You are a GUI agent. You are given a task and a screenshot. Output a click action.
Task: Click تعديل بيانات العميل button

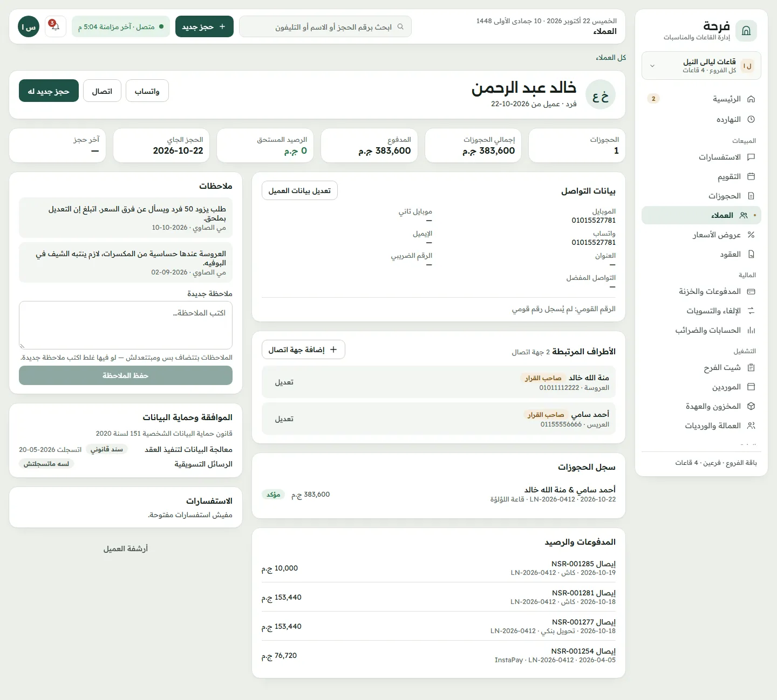(299, 190)
